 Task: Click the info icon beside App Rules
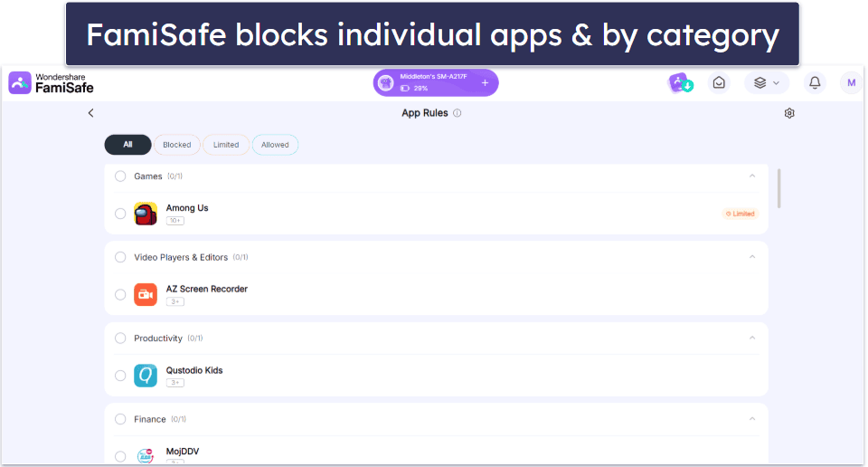pyautogui.click(x=458, y=113)
